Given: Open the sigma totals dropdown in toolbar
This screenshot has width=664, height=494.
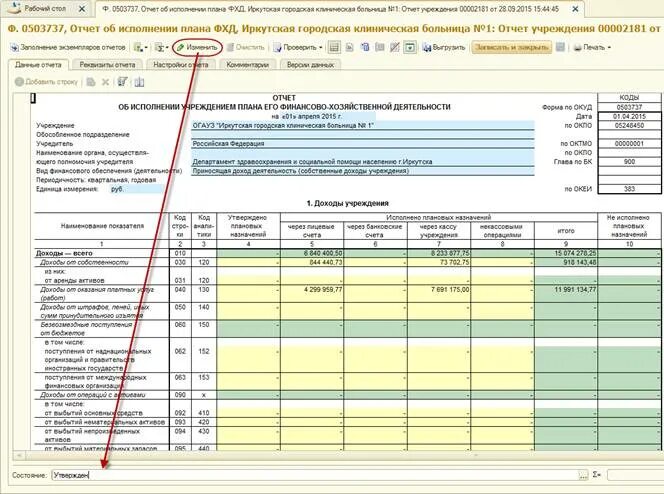Looking at the screenshot, I should pyautogui.click(x=161, y=47).
